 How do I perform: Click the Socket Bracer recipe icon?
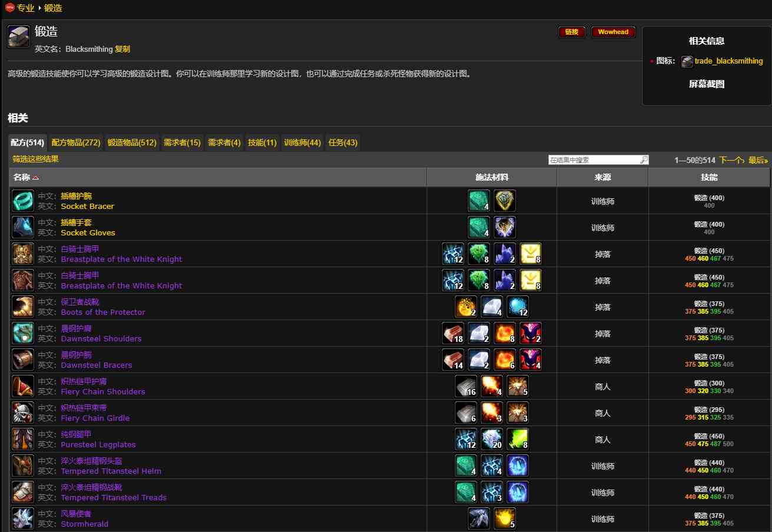pyautogui.click(x=23, y=201)
